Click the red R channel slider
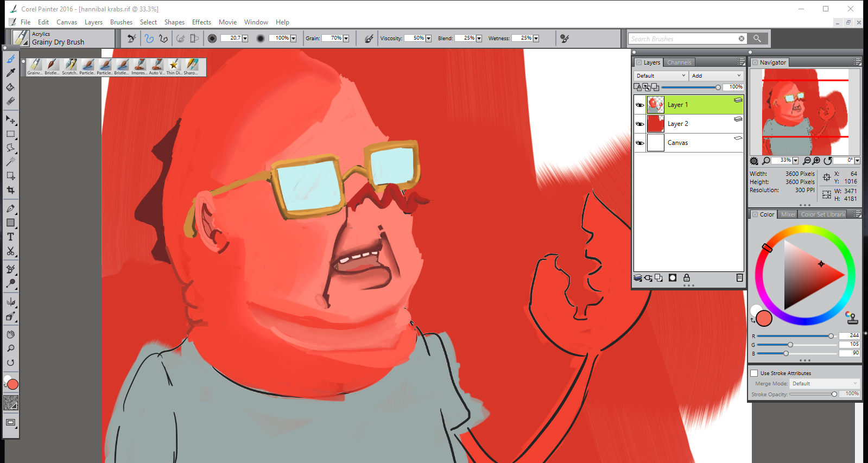The height and width of the screenshot is (463, 868). pos(796,336)
